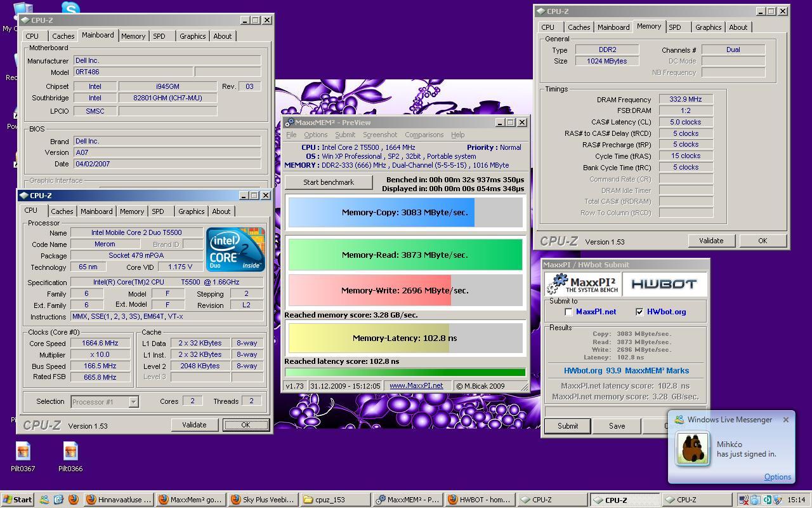Viewport: 812px width, 508px height.
Task: Open the Start menu
Action: pyautogui.click(x=18, y=500)
